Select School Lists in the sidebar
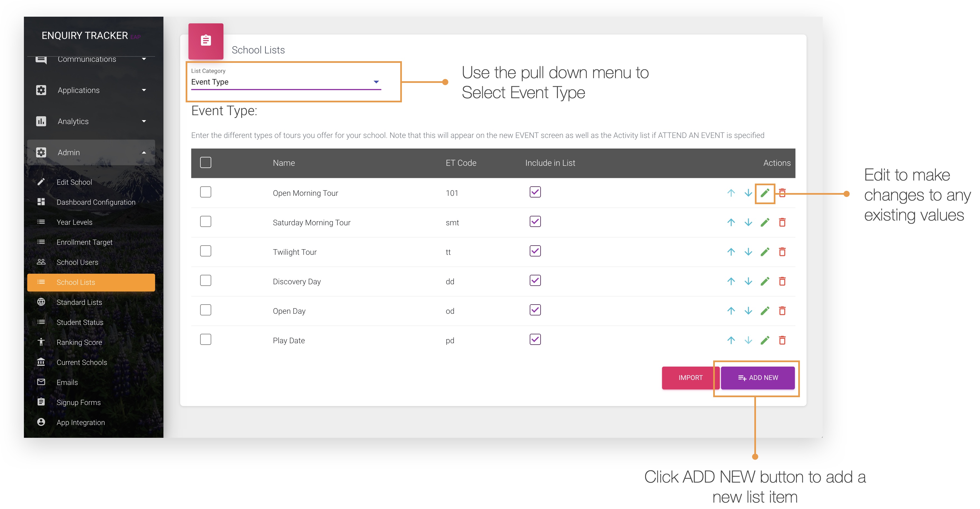 point(76,282)
